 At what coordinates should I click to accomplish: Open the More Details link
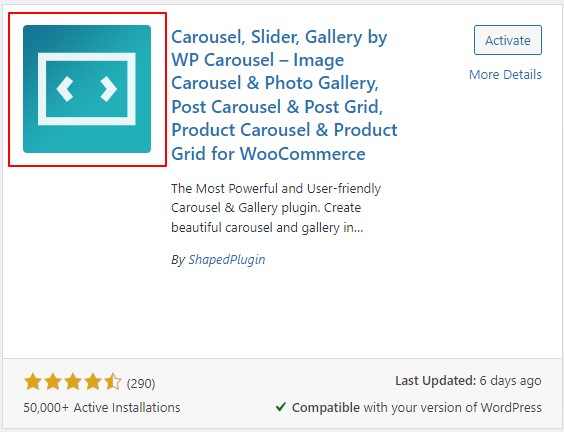coord(505,74)
